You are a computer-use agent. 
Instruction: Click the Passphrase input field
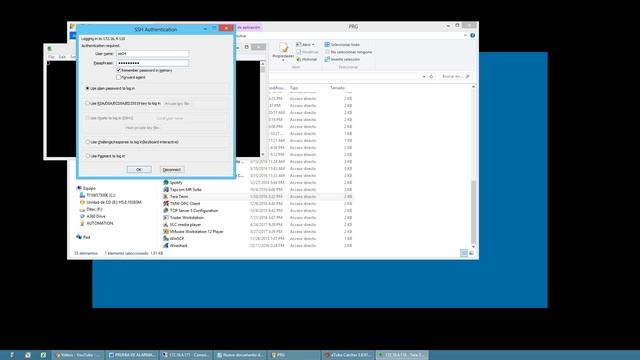tap(152, 63)
